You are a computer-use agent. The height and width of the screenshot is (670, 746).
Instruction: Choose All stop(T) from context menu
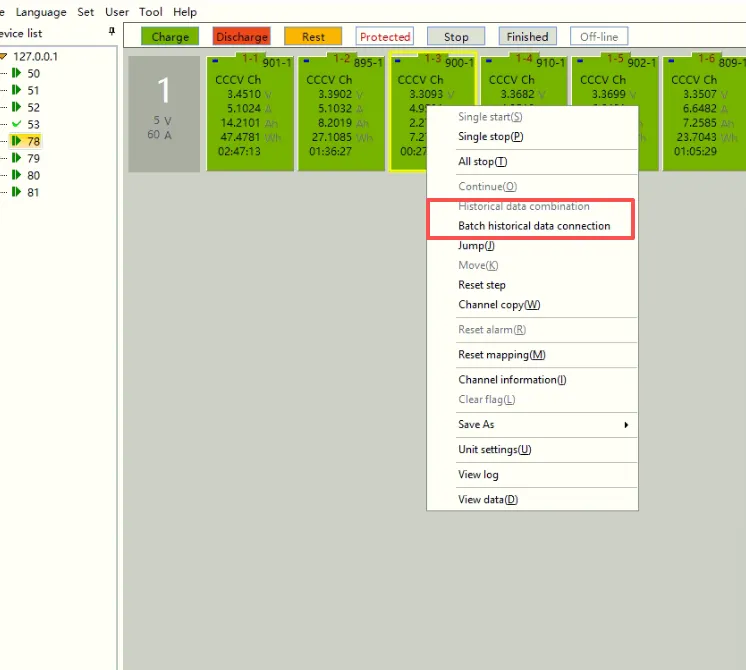[532, 162]
